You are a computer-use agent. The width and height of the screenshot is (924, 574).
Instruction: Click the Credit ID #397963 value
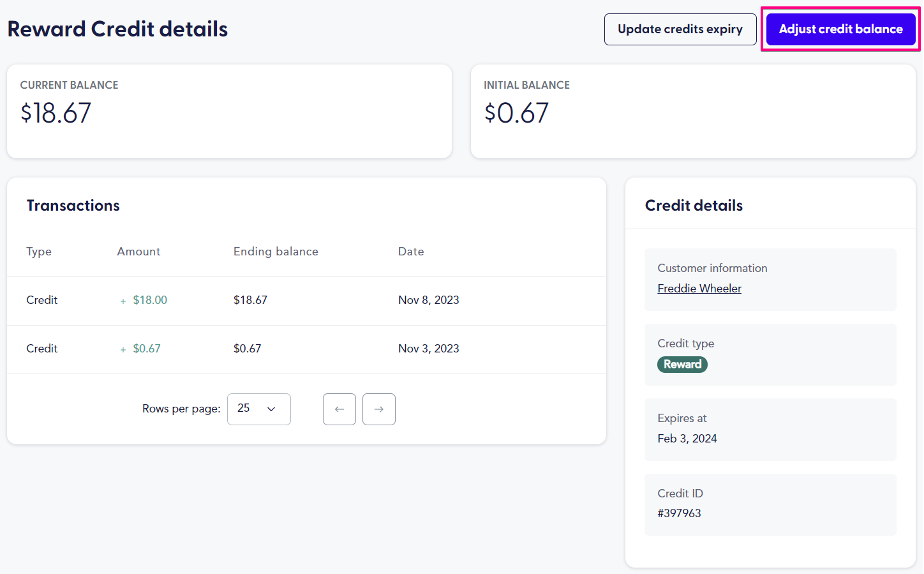click(679, 513)
